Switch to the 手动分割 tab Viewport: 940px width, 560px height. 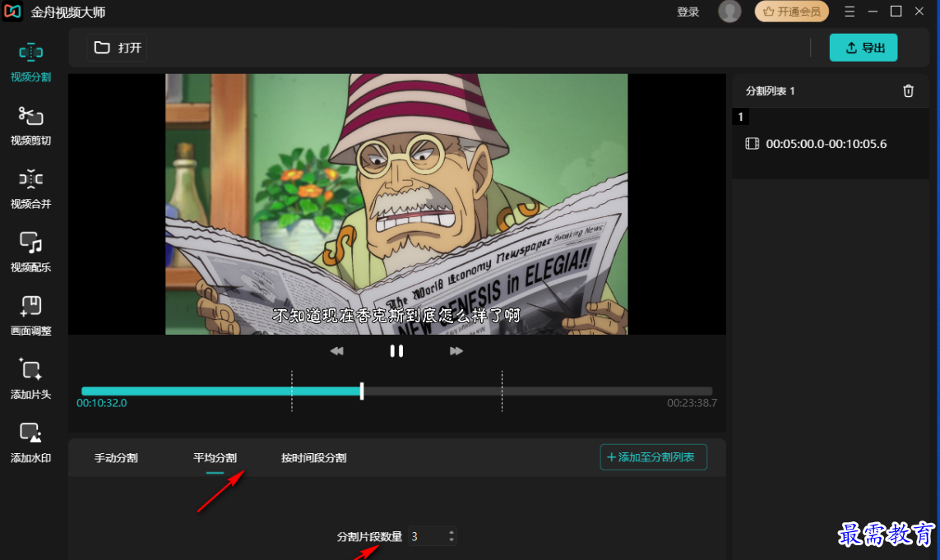pyautogui.click(x=116, y=458)
